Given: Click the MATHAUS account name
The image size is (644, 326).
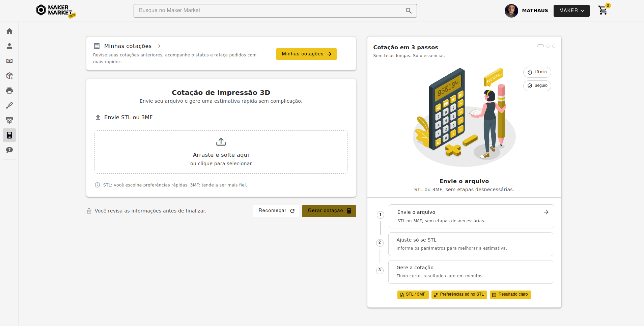Looking at the screenshot, I should click(535, 10).
